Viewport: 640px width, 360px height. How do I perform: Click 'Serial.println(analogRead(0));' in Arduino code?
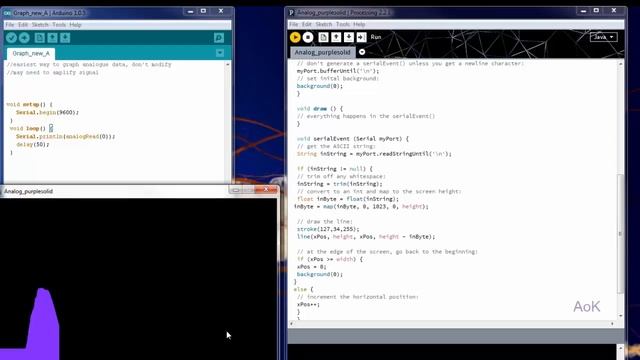pyautogui.click(x=65, y=136)
